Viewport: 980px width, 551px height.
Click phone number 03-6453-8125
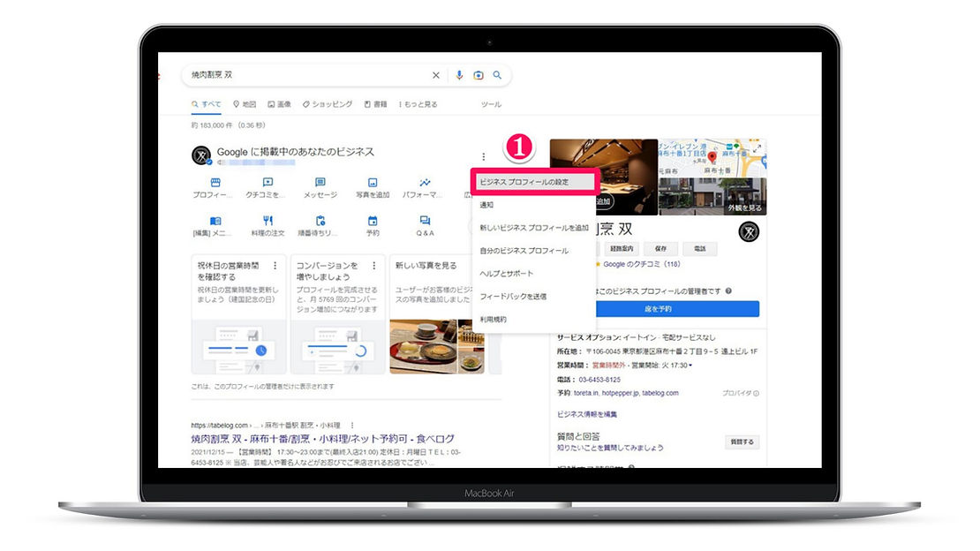(599, 380)
